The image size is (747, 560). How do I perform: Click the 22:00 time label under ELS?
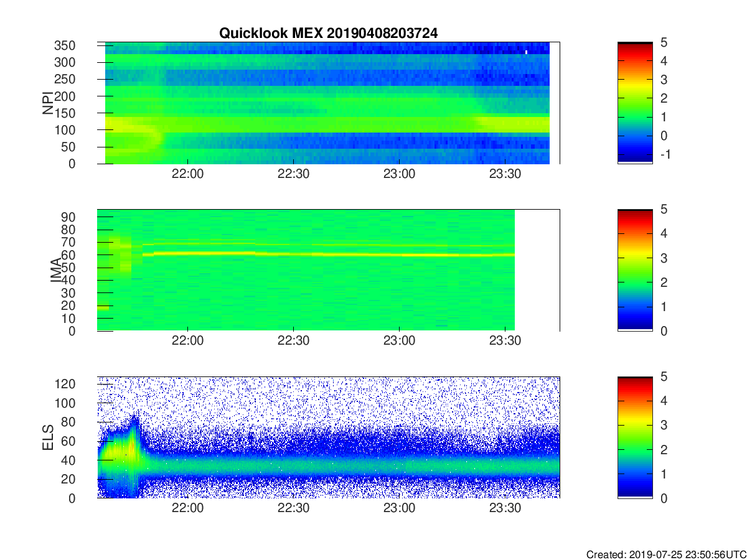(x=188, y=508)
